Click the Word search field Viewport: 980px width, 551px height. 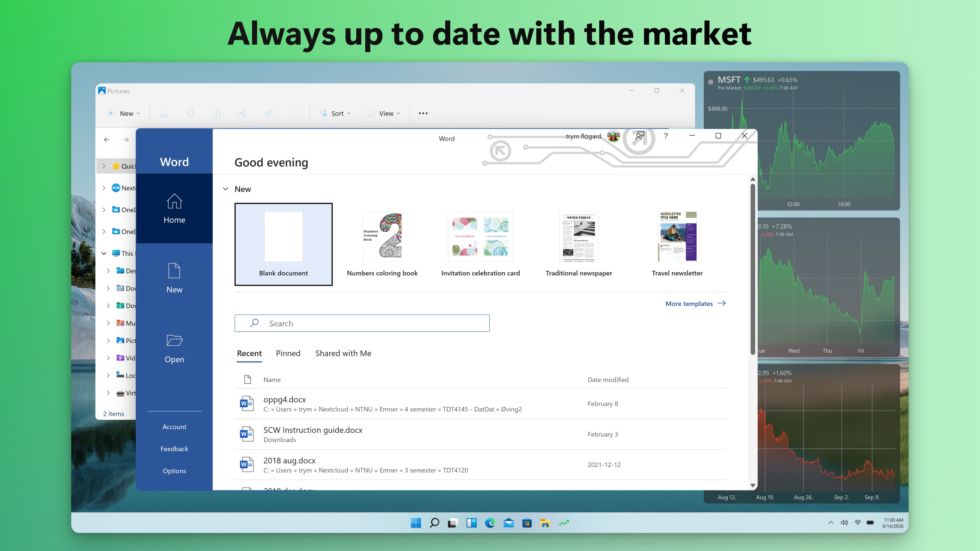pos(362,323)
